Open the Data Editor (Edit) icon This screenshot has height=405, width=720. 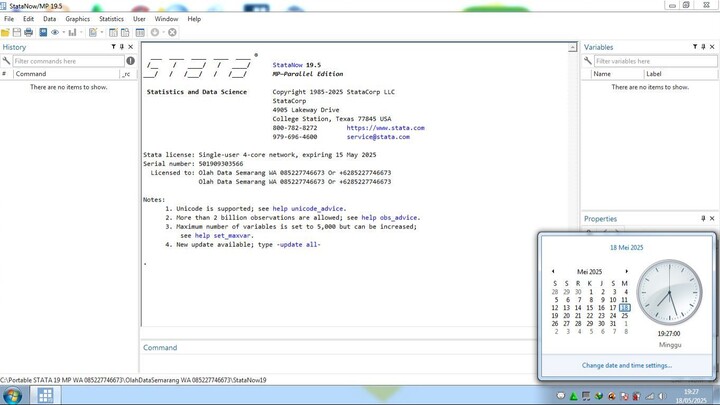pos(113,32)
